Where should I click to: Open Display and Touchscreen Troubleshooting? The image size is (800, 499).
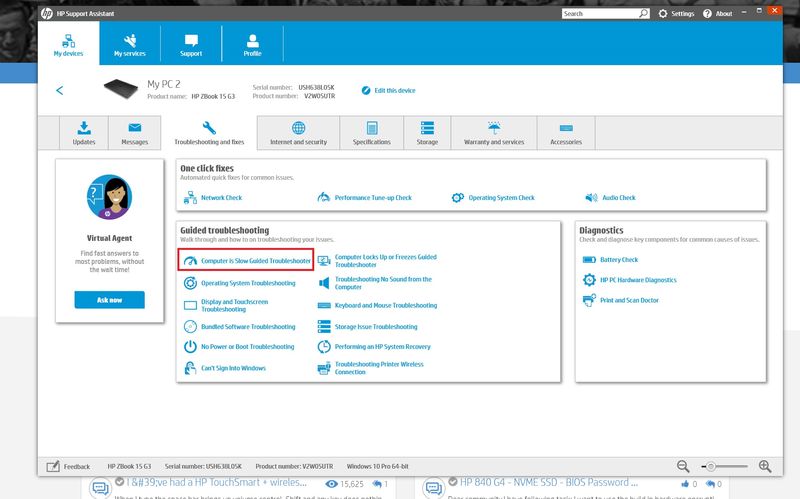(x=235, y=305)
